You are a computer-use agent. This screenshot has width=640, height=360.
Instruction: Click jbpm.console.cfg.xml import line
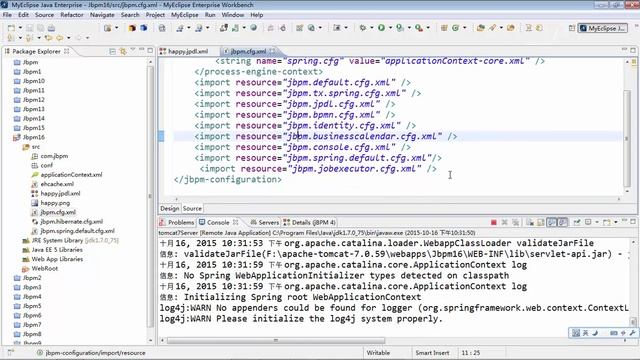pyautogui.click(x=302, y=147)
